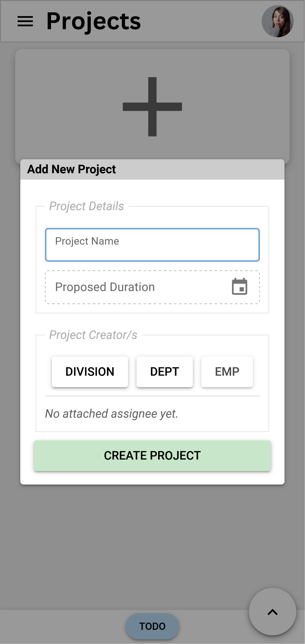Focus the Project Name input field
305x644 pixels.
tap(152, 245)
